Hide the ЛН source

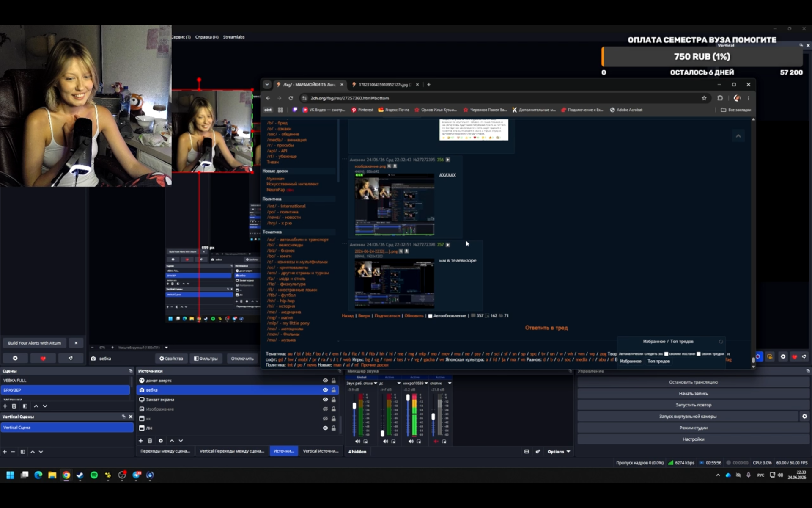[x=325, y=428]
